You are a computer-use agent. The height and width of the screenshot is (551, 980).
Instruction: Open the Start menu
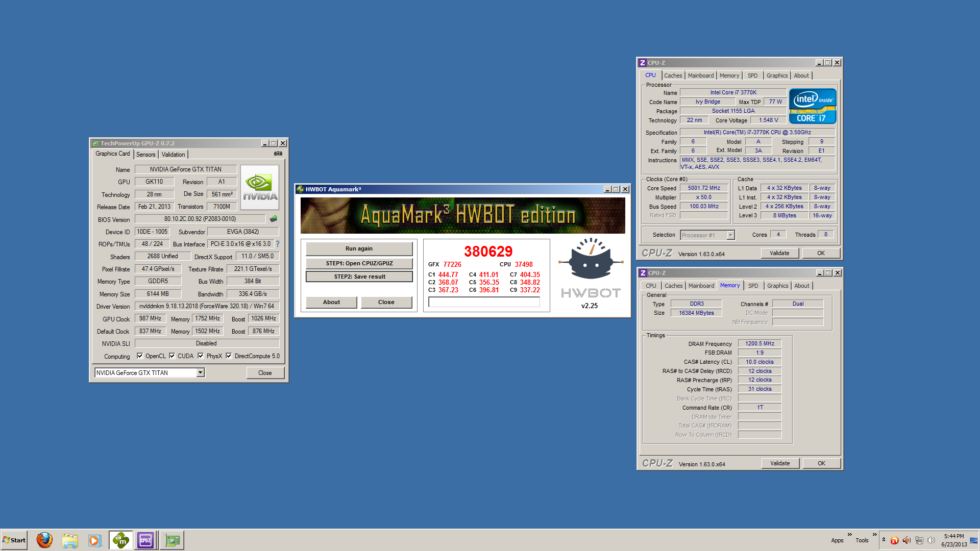(x=14, y=540)
